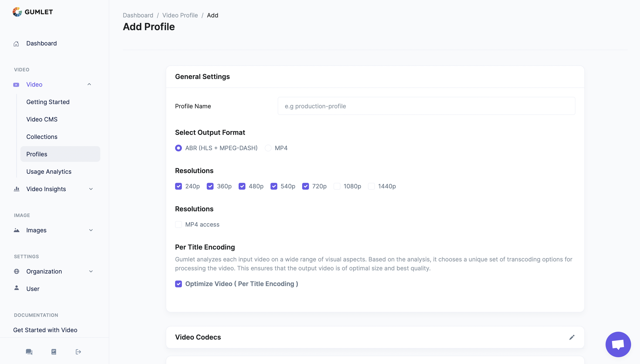Click the pencil edit icon for Video Codecs
The image size is (640, 364).
tap(572, 337)
